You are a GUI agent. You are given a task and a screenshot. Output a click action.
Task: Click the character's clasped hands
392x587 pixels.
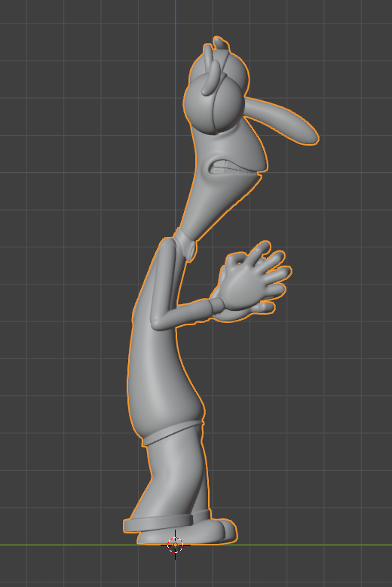(x=253, y=281)
